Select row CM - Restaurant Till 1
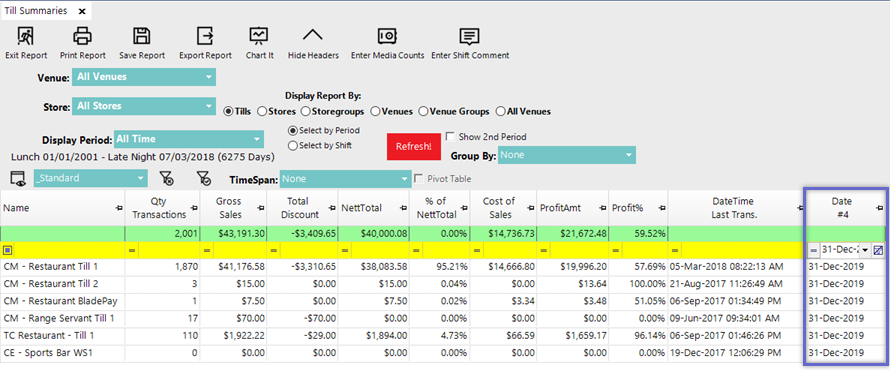This screenshot has width=890, height=370. click(x=443, y=266)
